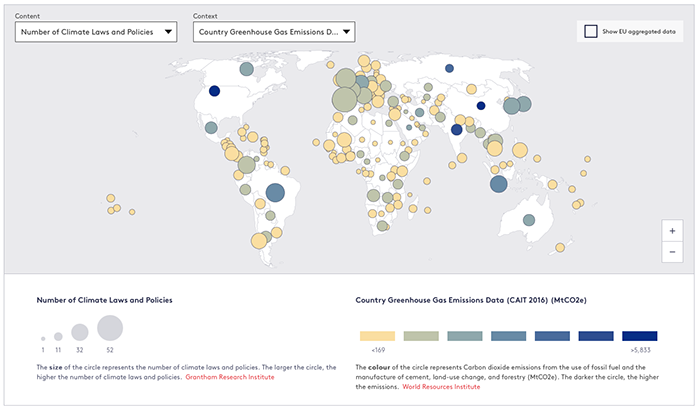
Task: Click the blue circle over Indonesia
Action: [497, 183]
